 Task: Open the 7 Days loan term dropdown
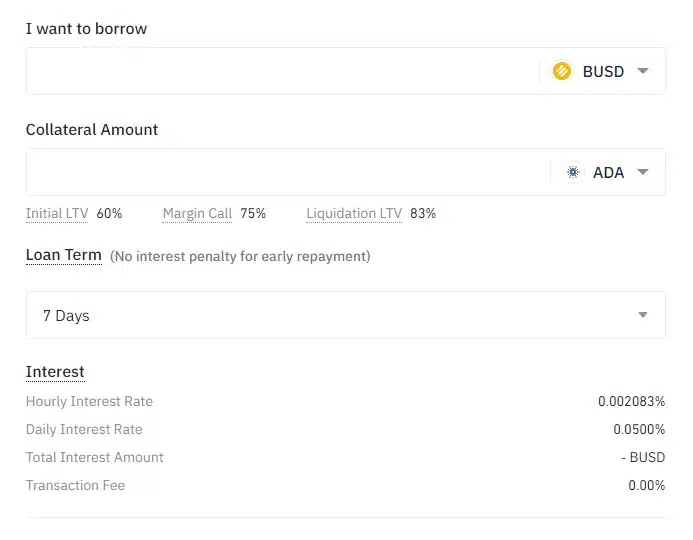coord(346,315)
